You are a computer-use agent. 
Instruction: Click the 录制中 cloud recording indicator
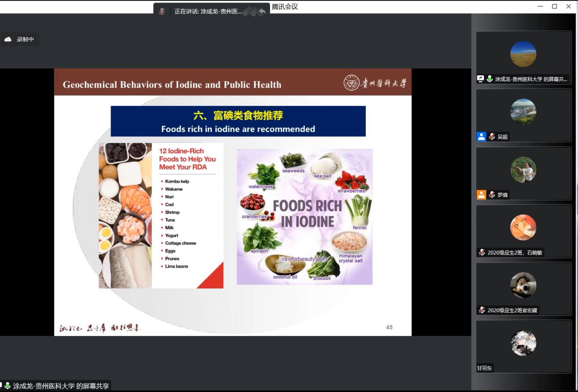tap(20, 39)
